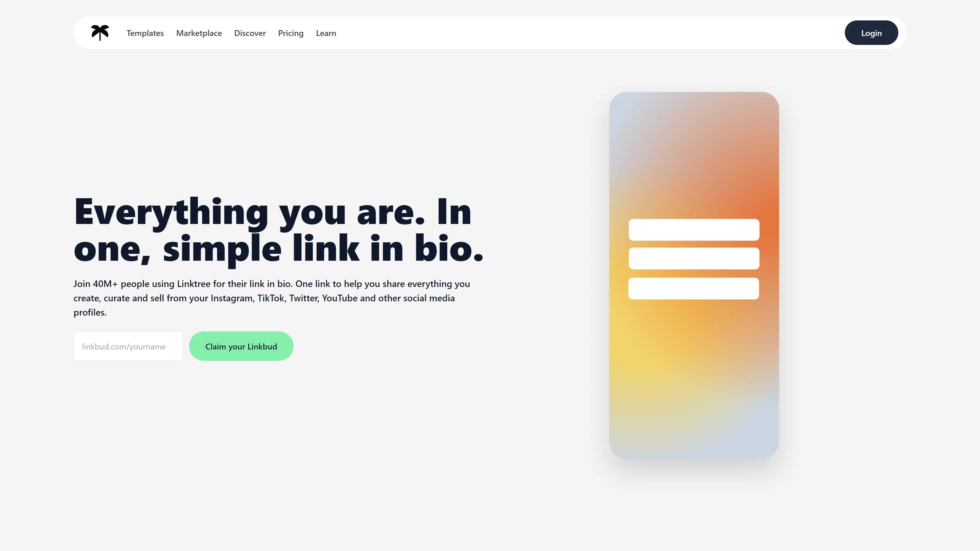Click the Claim your Linkbud button

click(241, 346)
